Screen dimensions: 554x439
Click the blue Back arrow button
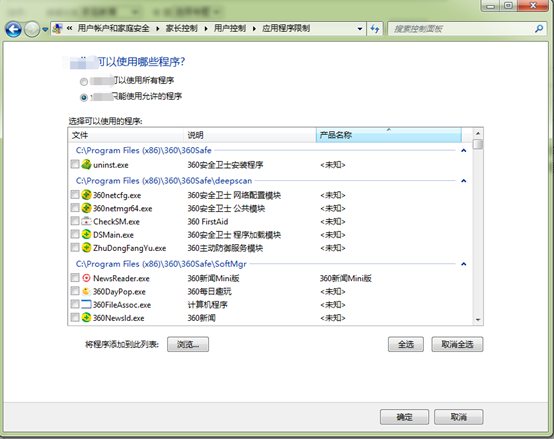point(13,29)
